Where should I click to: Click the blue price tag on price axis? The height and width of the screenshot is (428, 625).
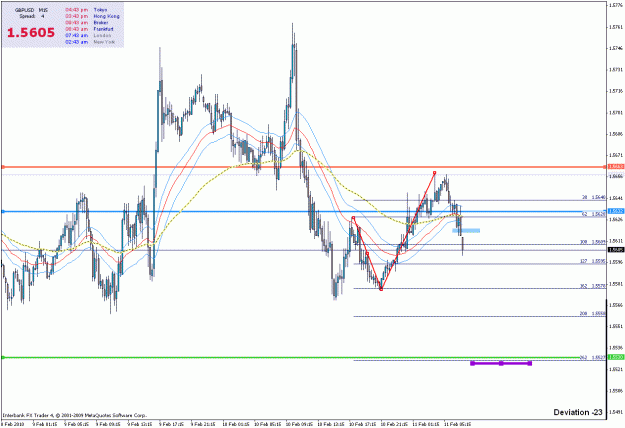coord(616,211)
